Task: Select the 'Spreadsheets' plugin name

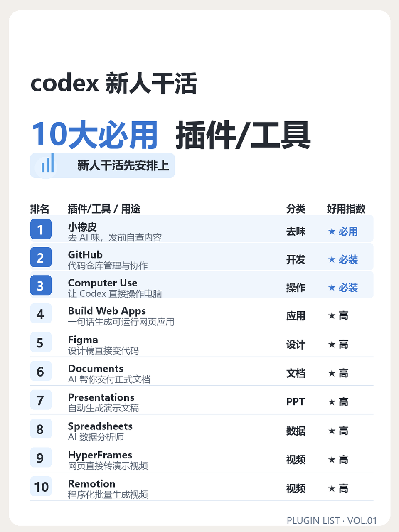Action: coord(100,426)
